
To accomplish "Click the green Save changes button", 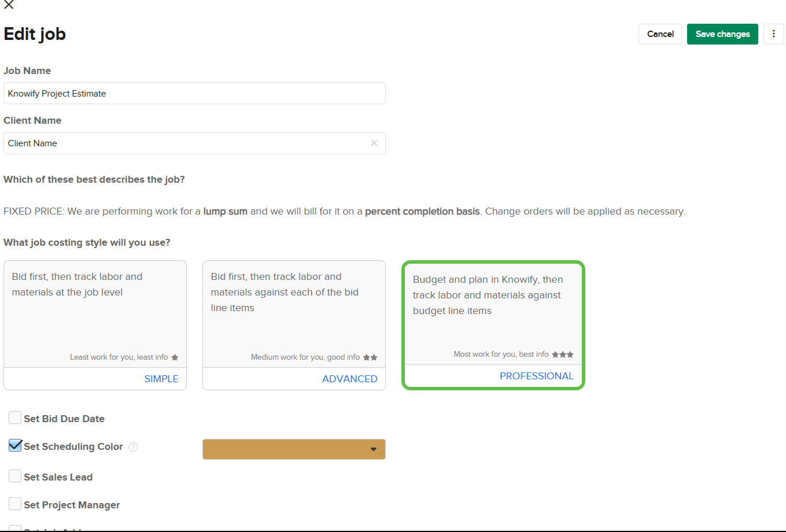I will click(x=722, y=34).
